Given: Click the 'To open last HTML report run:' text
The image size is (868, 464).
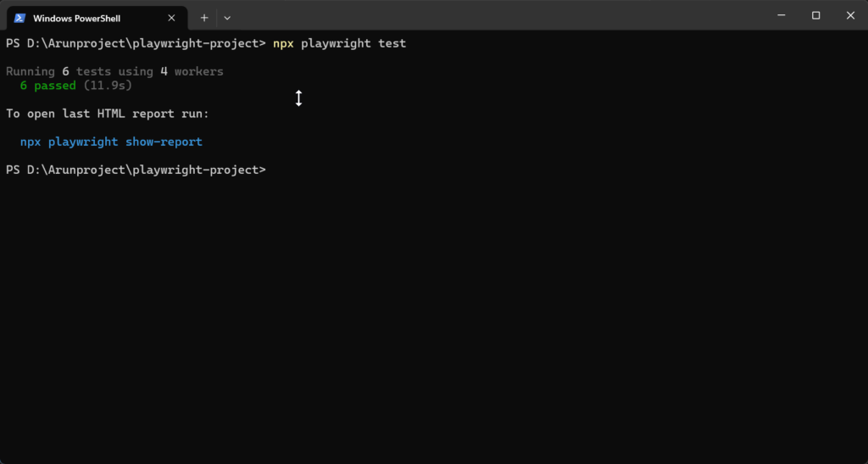Looking at the screenshot, I should click(107, 114).
